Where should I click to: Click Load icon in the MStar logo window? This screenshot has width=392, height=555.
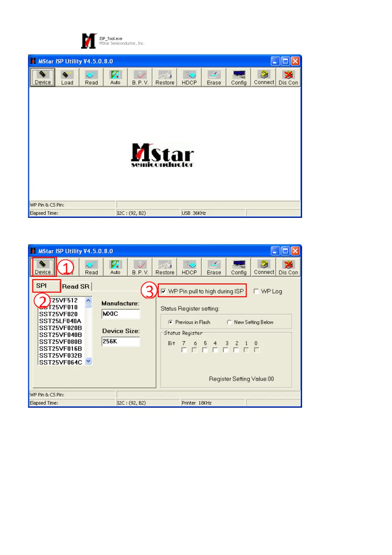(x=67, y=77)
